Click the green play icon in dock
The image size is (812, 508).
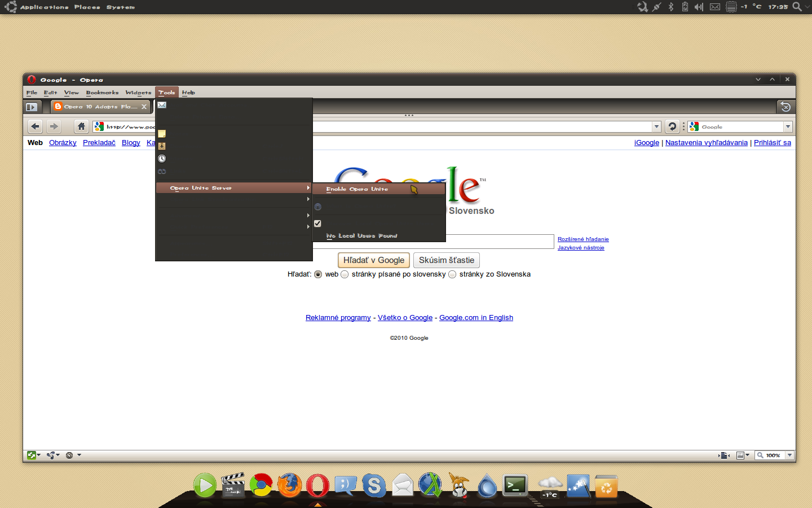tap(205, 485)
